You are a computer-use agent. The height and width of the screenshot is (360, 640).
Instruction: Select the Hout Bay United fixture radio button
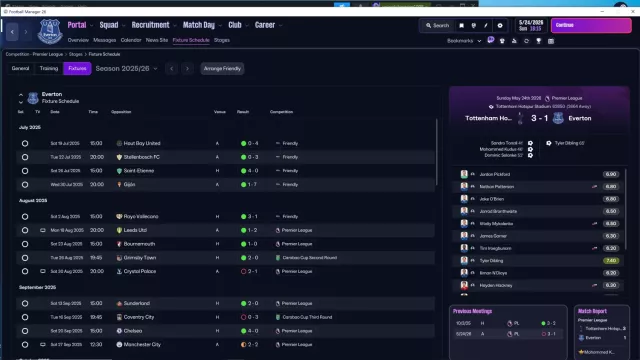(25, 143)
